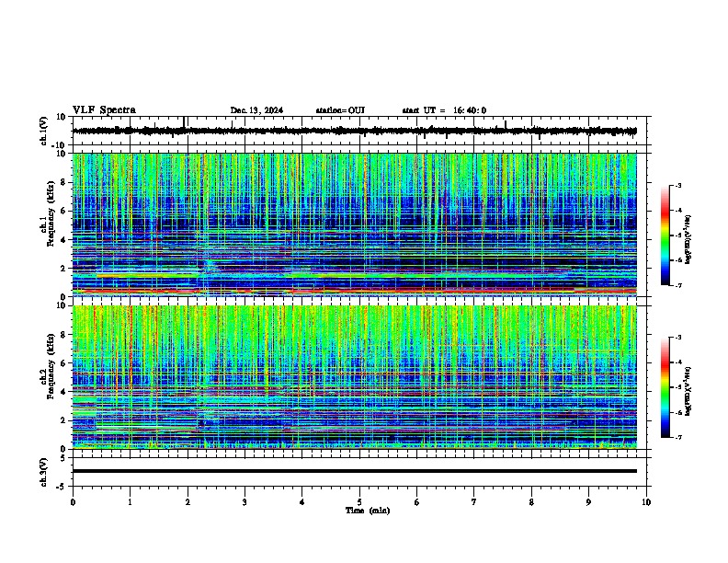This screenshot has height=563, width=728.
Task: Click time axis tick label "4"
Action: click(x=302, y=502)
